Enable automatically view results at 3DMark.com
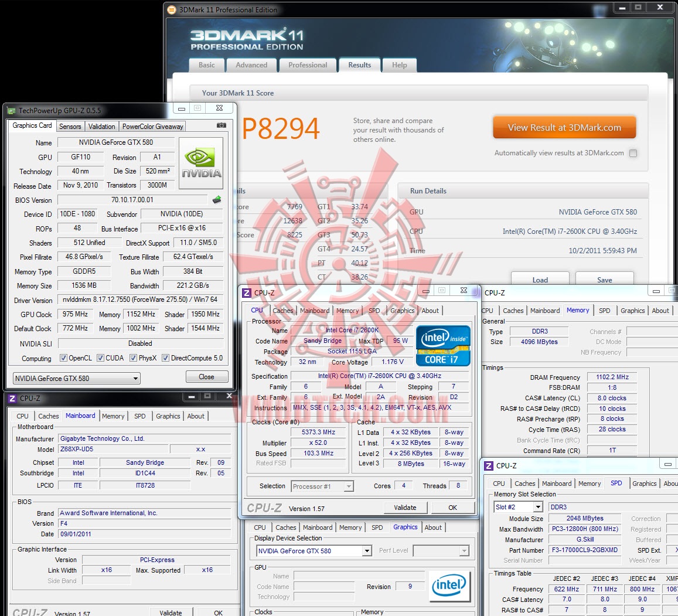Viewport: 678px width, 616px height. click(x=633, y=153)
